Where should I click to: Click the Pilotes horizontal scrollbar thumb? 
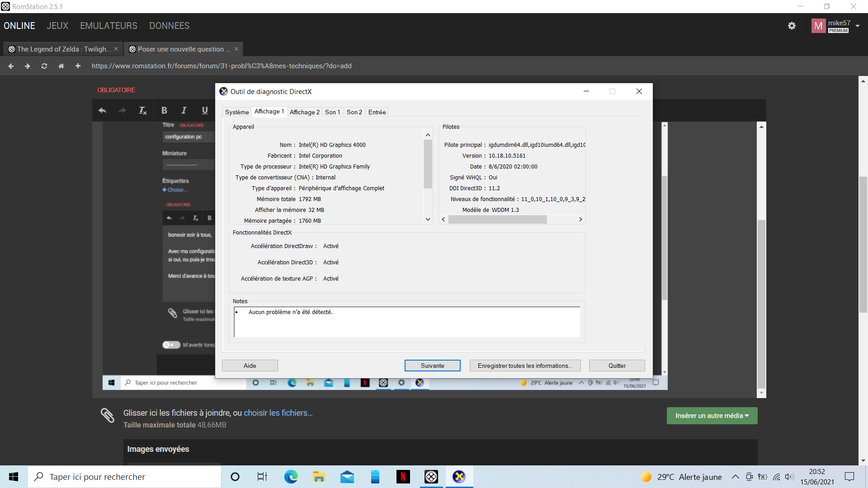[x=497, y=220]
